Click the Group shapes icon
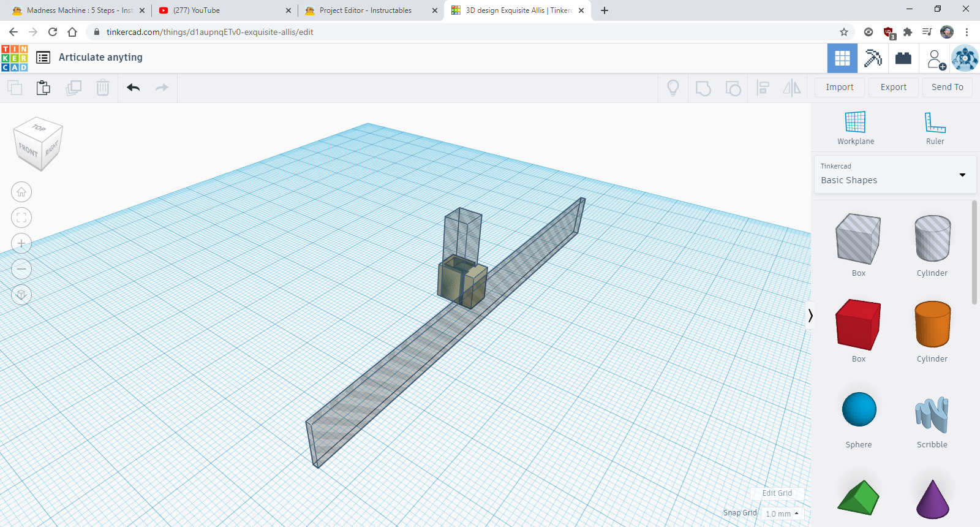Image resolution: width=980 pixels, height=527 pixels. pyautogui.click(x=703, y=88)
